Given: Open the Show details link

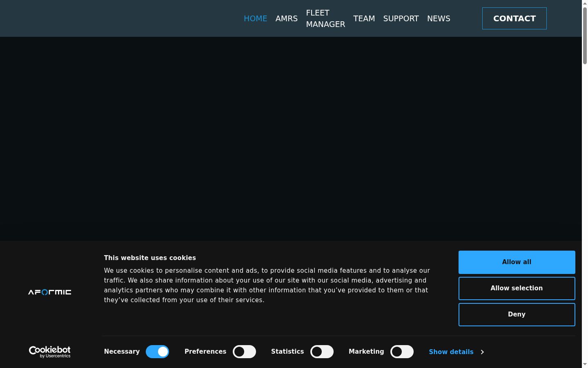Looking at the screenshot, I should [x=451, y=352].
